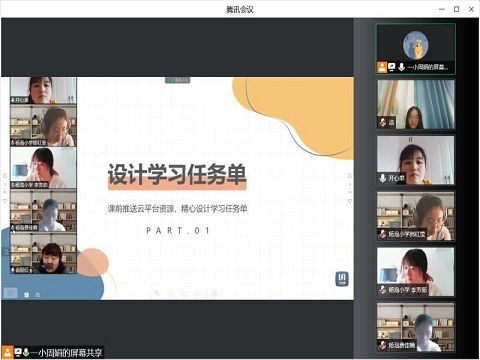Click the microphone icon on 开心果 video tile
This screenshot has width=480, height=360.
[x=383, y=178]
